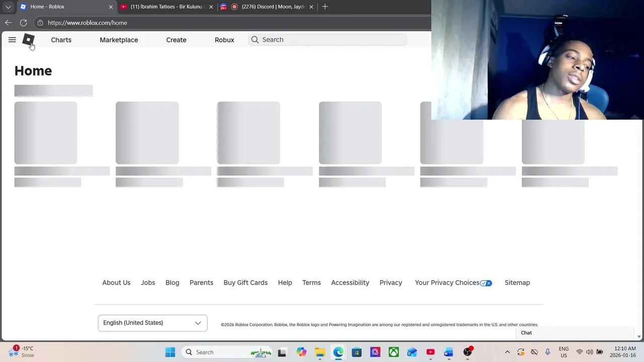This screenshot has height=362, width=644.
Task: Click the sync status tray icon
Action: [x=521, y=352]
